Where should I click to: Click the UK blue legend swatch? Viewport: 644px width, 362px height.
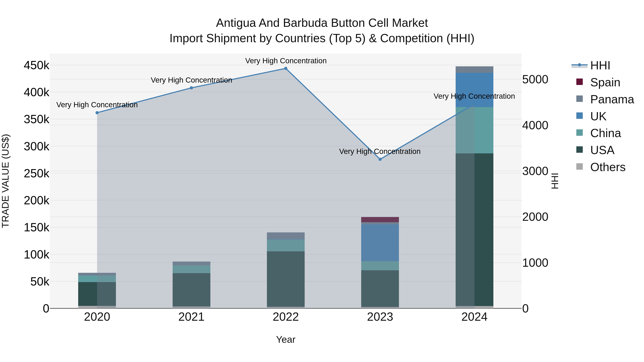[579, 116]
